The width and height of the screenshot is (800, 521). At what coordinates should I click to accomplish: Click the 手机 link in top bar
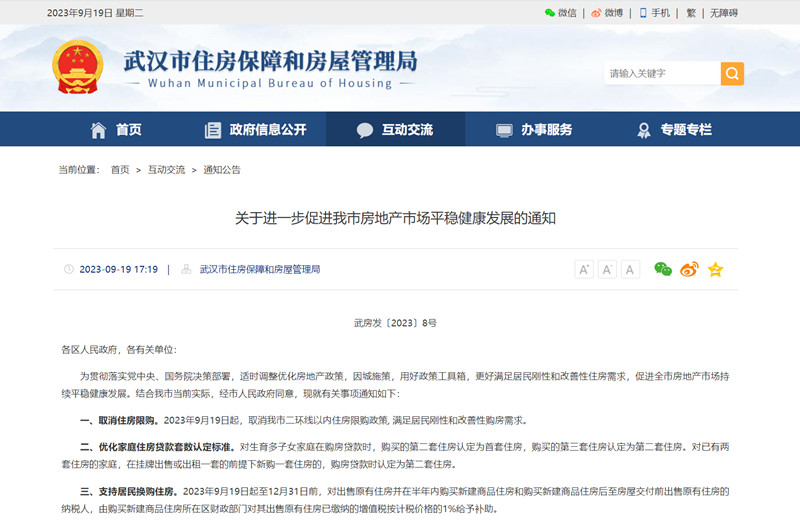[661, 13]
